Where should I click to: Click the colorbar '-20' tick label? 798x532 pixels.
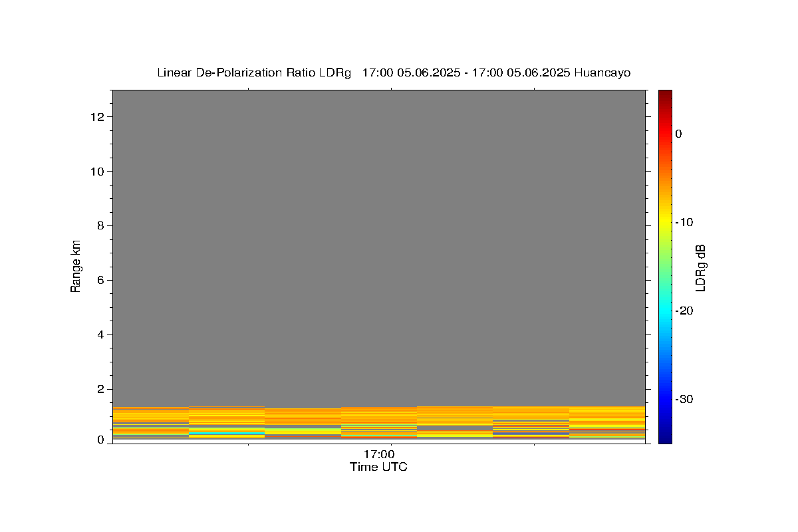(685, 311)
